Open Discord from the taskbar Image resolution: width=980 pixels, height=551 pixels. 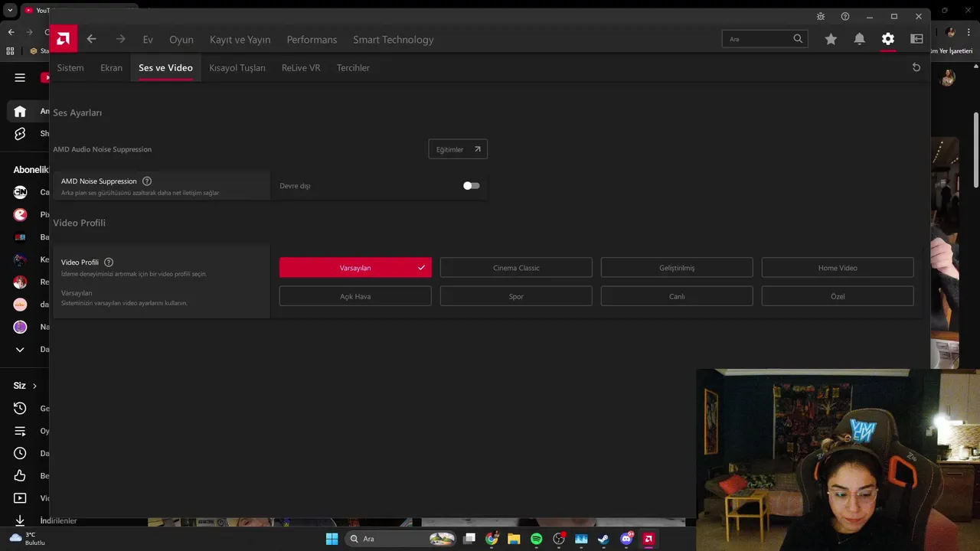pyautogui.click(x=626, y=539)
